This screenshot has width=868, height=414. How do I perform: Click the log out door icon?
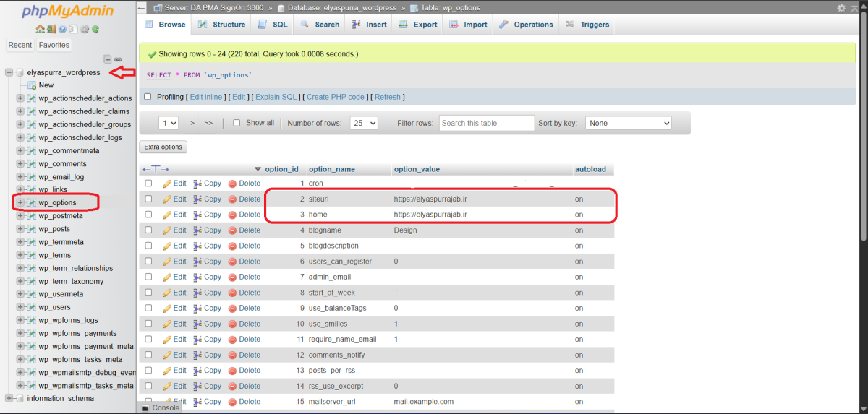(x=51, y=30)
